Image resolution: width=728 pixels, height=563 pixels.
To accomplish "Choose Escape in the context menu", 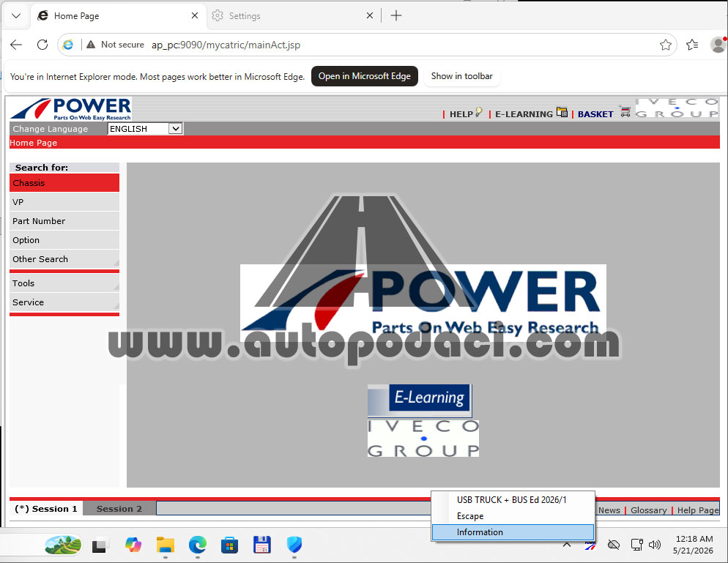I will (513, 516).
